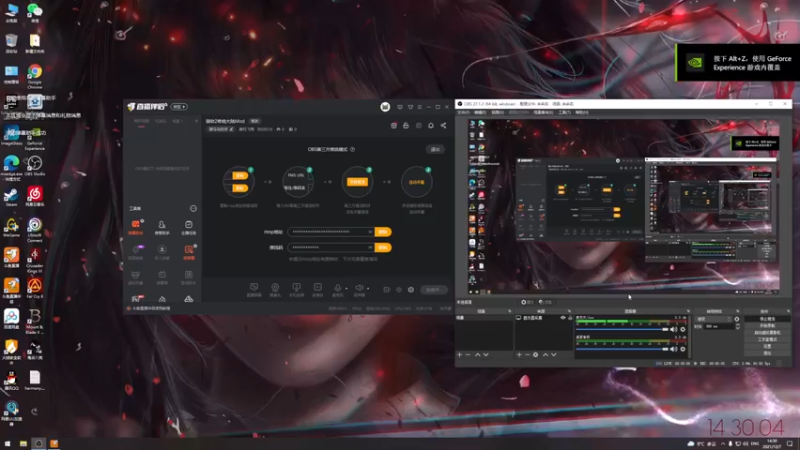Click the microphone icon in Live Companion bottom bar
800x450 pixels.
click(337, 288)
